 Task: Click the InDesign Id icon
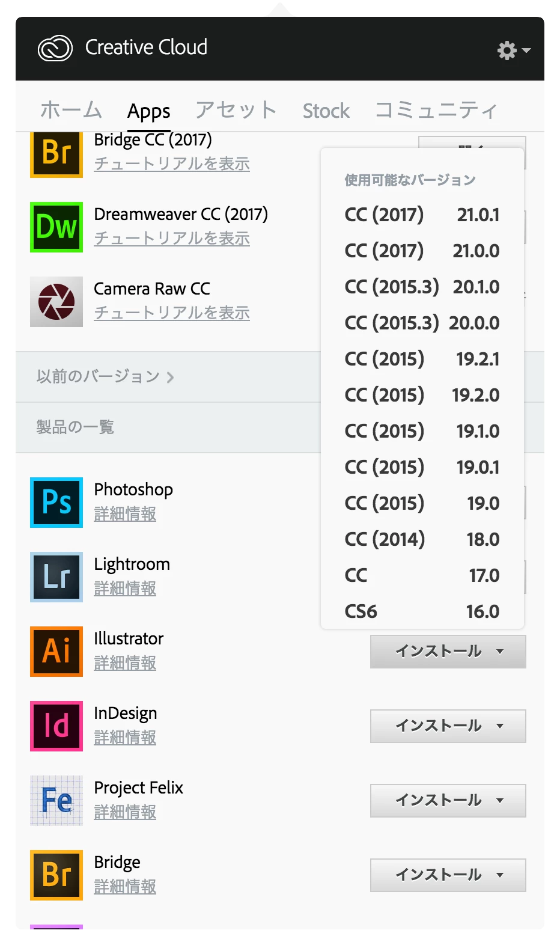pos(56,726)
